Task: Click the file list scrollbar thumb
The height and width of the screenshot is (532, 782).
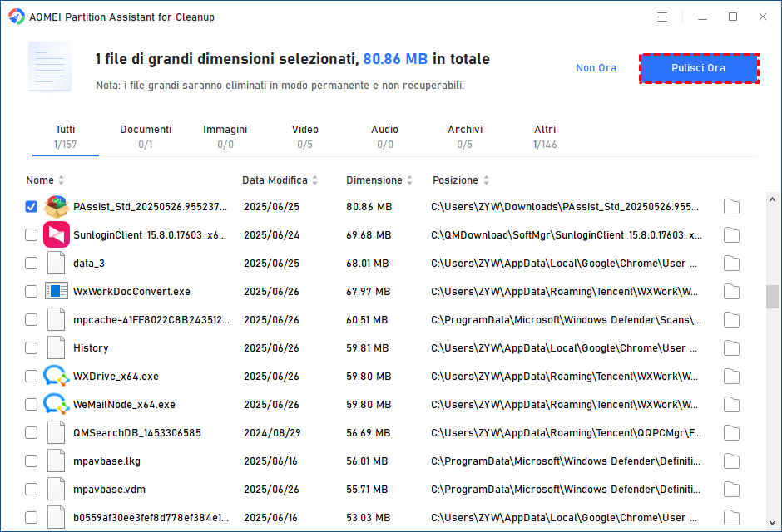Action: pos(772,297)
